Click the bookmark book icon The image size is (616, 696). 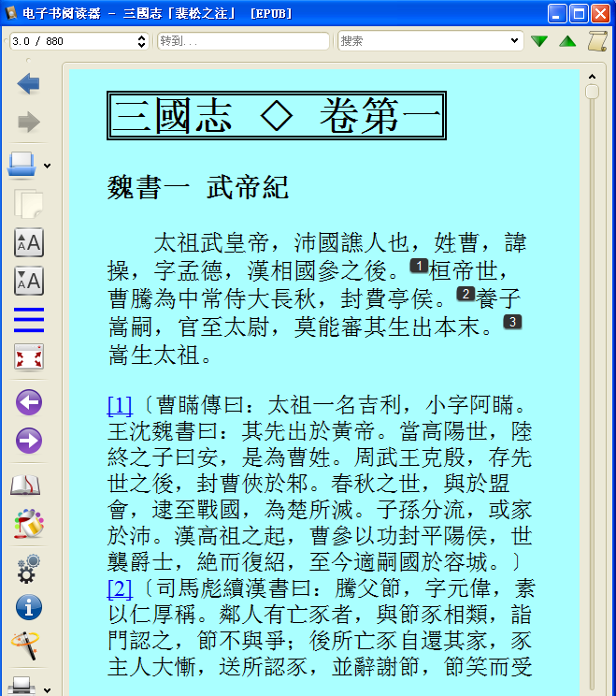[26, 486]
